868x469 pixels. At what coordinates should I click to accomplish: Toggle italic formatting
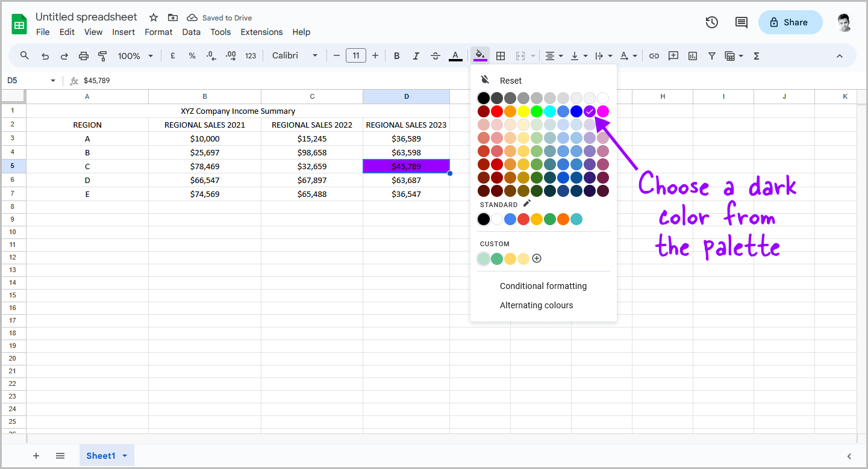coord(416,55)
